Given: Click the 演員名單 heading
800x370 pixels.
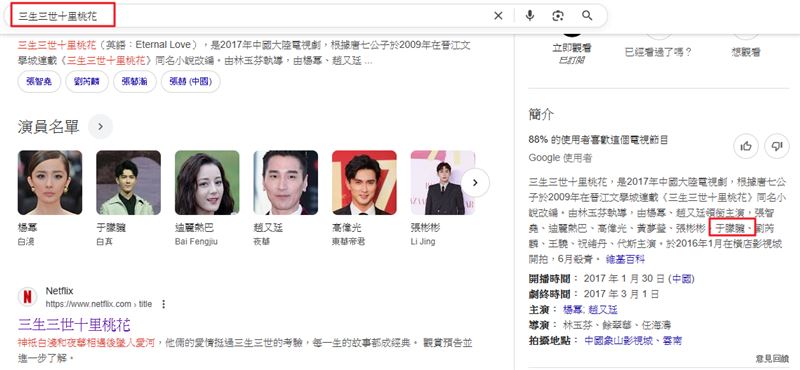Looking at the screenshot, I should (x=48, y=127).
